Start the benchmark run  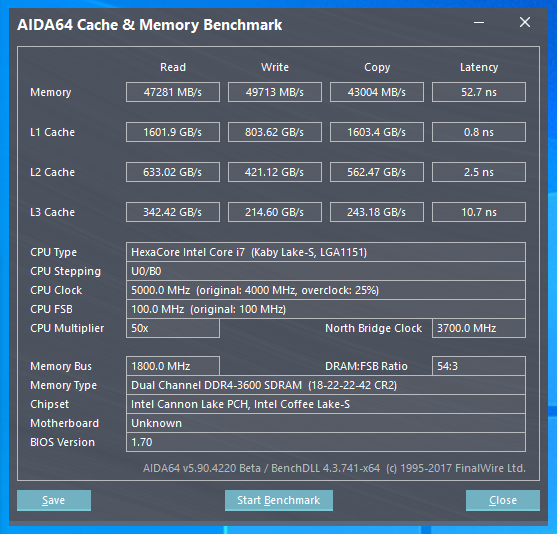278,500
